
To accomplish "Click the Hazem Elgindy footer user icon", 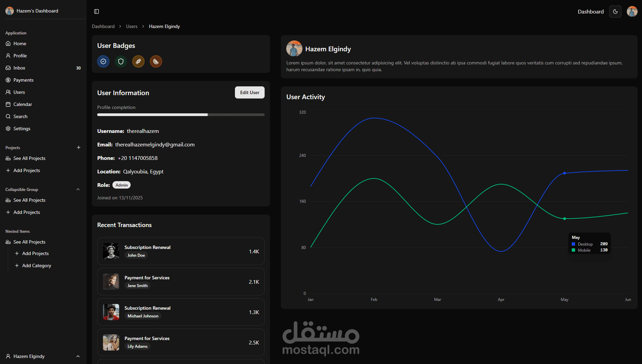I will coord(8,356).
